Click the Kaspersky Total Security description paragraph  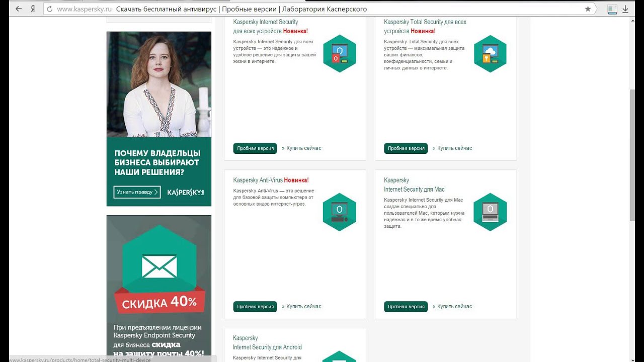point(424,54)
